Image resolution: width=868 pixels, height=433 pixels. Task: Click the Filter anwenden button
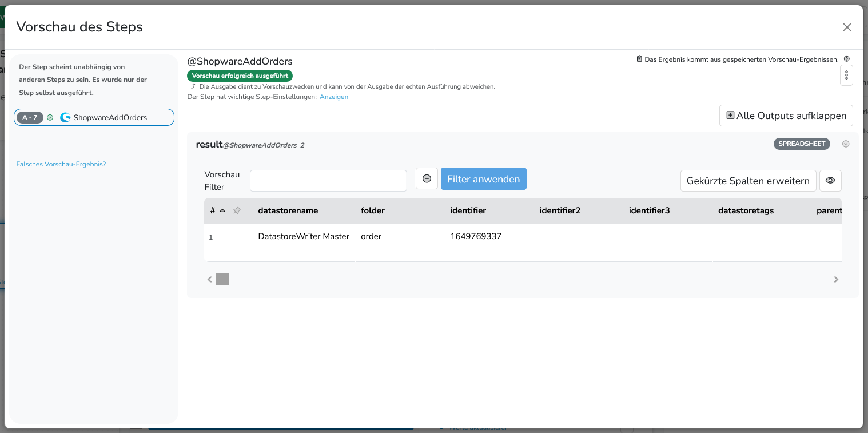(x=483, y=179)
